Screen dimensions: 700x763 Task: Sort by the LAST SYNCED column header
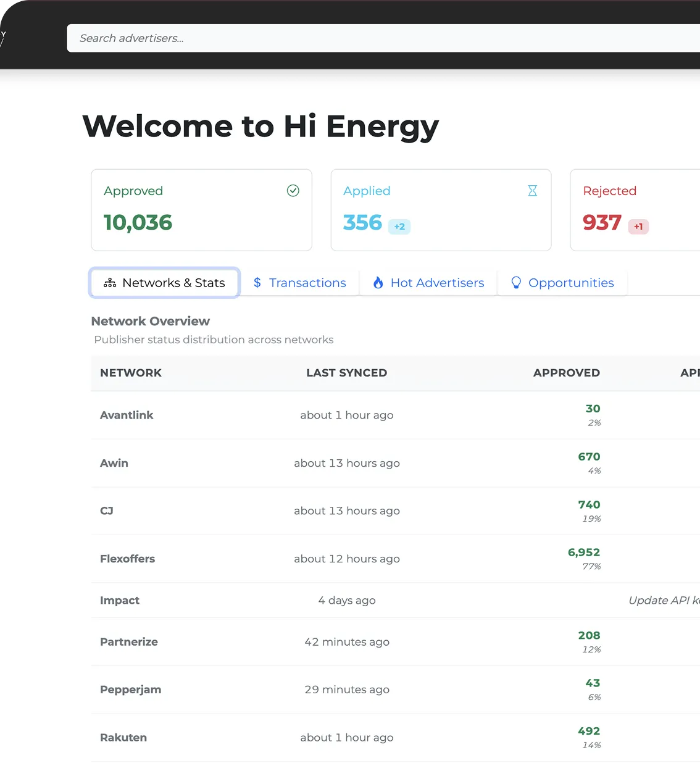[347, 373]
